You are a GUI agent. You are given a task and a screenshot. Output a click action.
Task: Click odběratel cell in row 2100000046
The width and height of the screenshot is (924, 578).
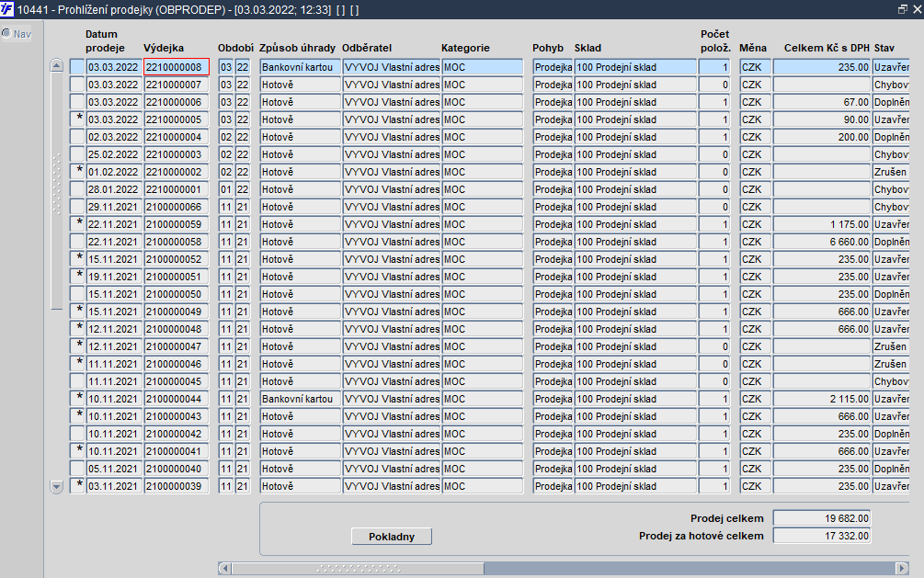(x=392, y=364)
